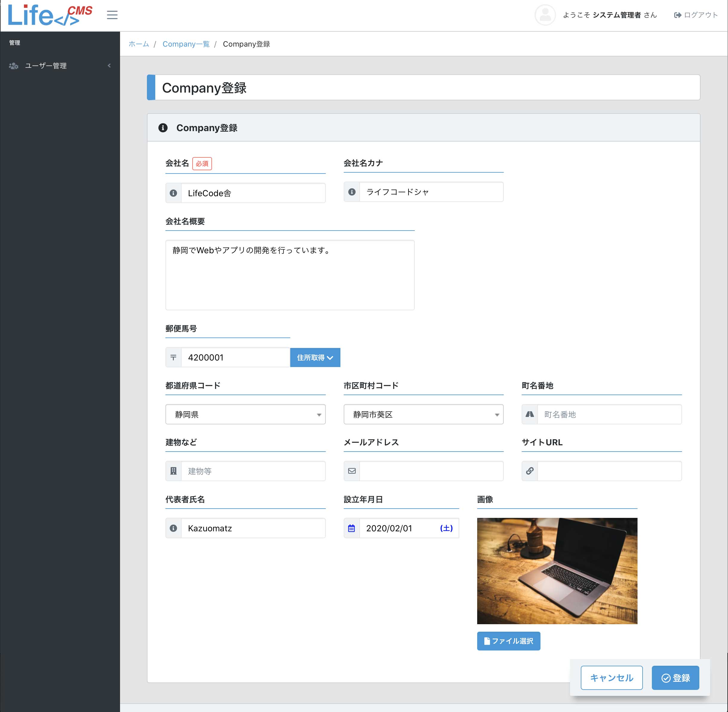The image size is (728, 712).
Task: Click the logout icon
Action: (x=678, y=15)
